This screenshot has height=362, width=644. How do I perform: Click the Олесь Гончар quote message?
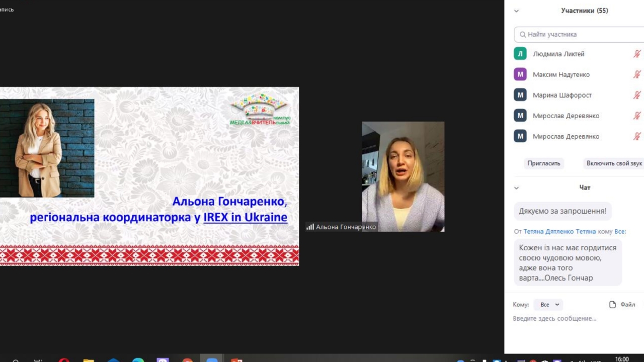pos(568,262)
